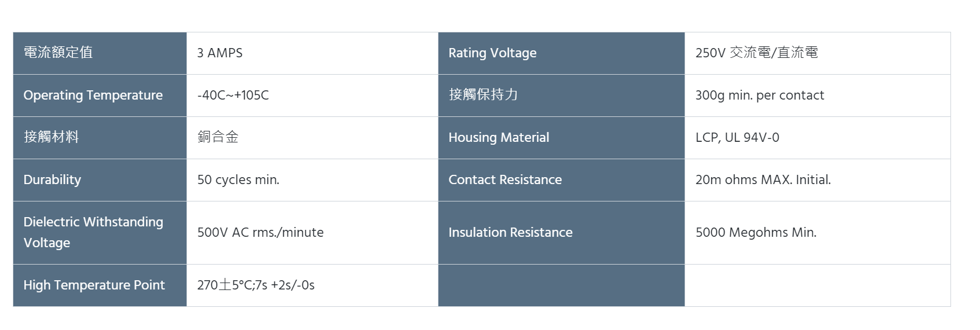The image size is (980, 330).
Task: Select the Dielectric Withstanding Voltage label
Action: [x=93, y=232]
